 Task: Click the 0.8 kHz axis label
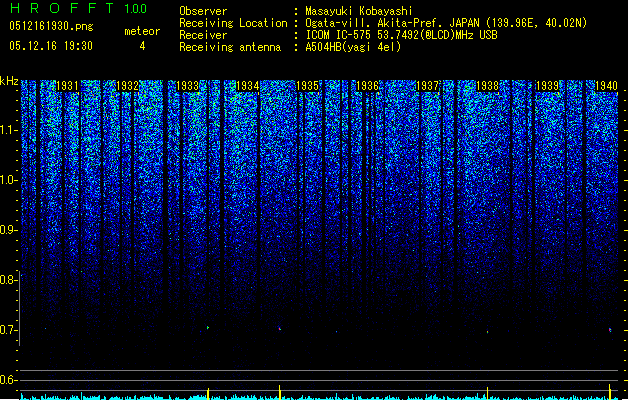point(9,280)
